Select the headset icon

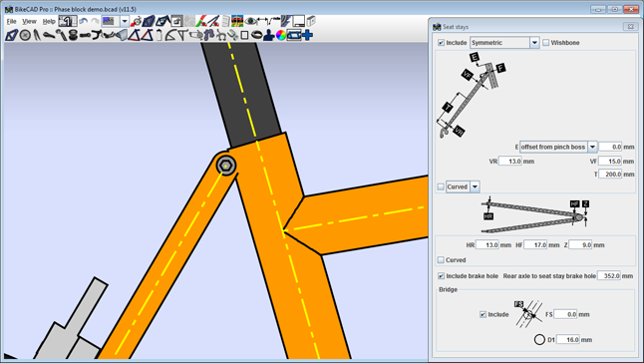tap(73, 35)
